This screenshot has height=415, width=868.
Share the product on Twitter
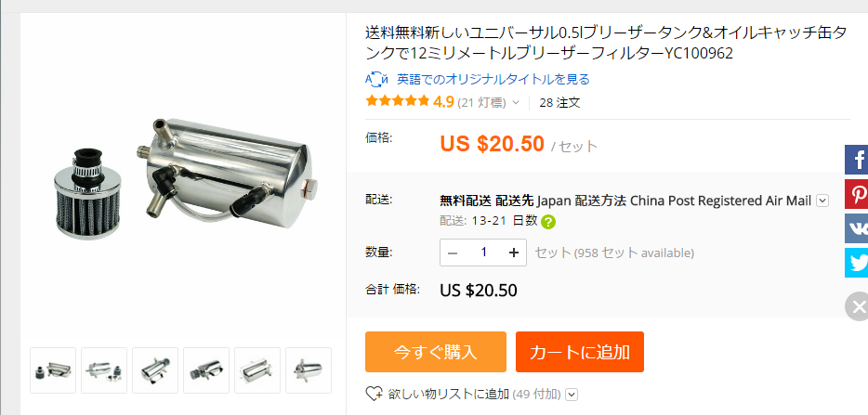click(x=856, y=263)
